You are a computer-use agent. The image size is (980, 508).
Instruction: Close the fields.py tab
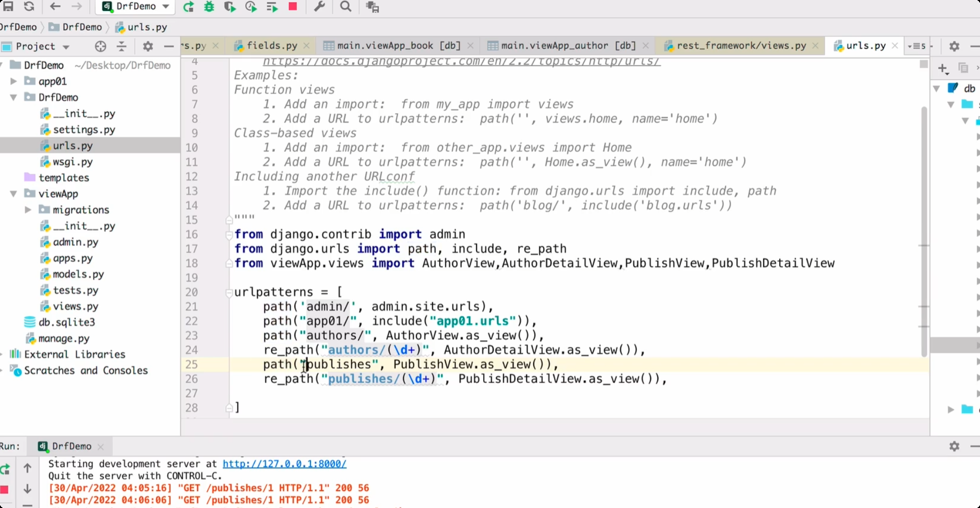(307, 45)
